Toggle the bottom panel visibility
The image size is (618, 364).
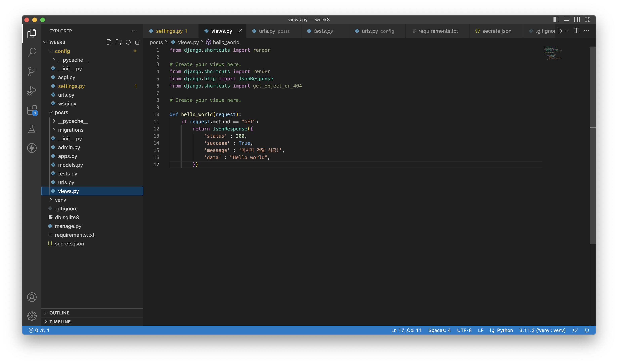click(566, 20)
